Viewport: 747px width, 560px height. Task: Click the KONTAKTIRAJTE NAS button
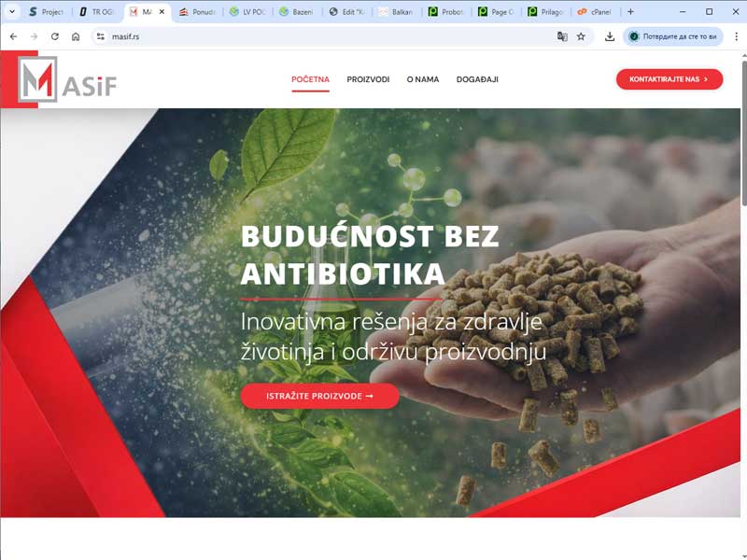669,79
